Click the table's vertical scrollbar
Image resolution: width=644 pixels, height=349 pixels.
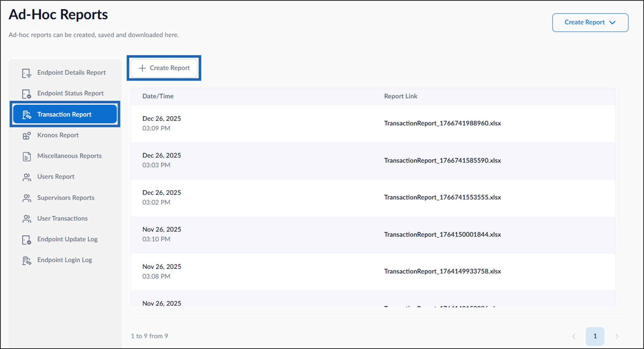pos(619,156)
